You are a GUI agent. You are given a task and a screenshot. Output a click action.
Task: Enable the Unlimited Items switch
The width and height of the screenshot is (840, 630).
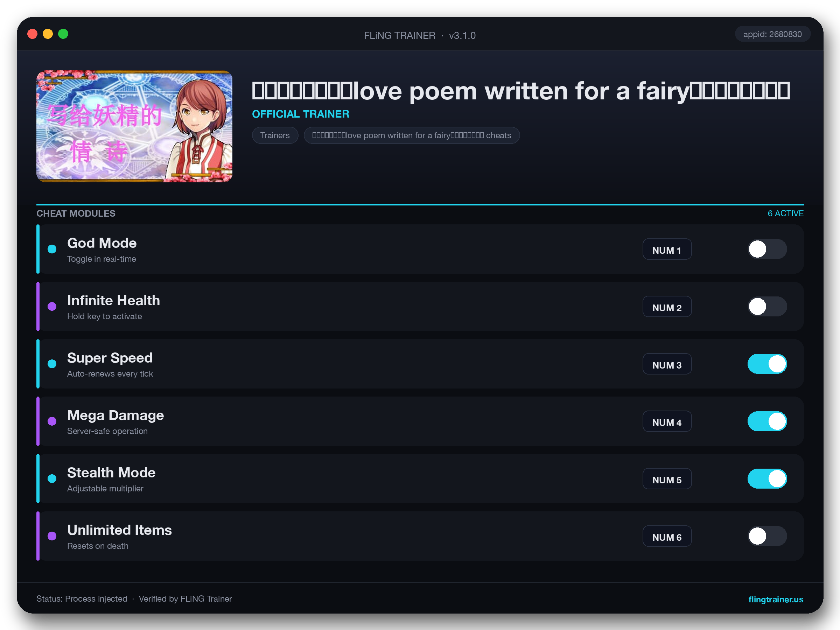click(767, 536)
